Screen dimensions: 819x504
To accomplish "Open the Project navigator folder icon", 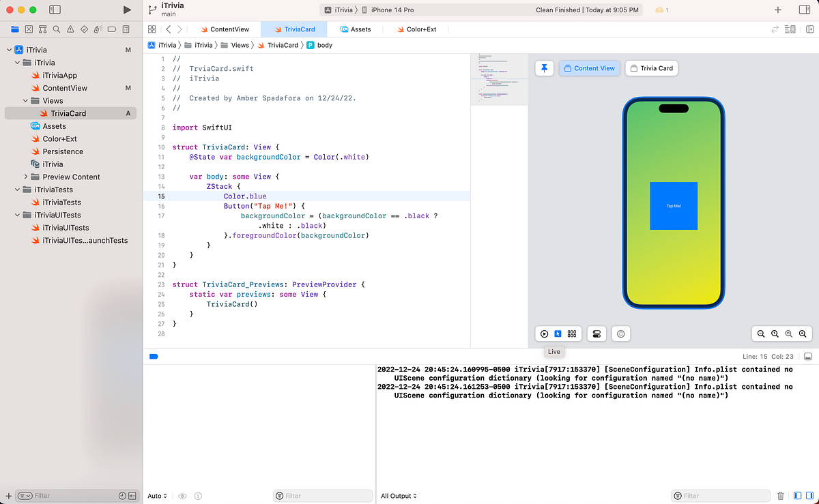I will [14, 29].
